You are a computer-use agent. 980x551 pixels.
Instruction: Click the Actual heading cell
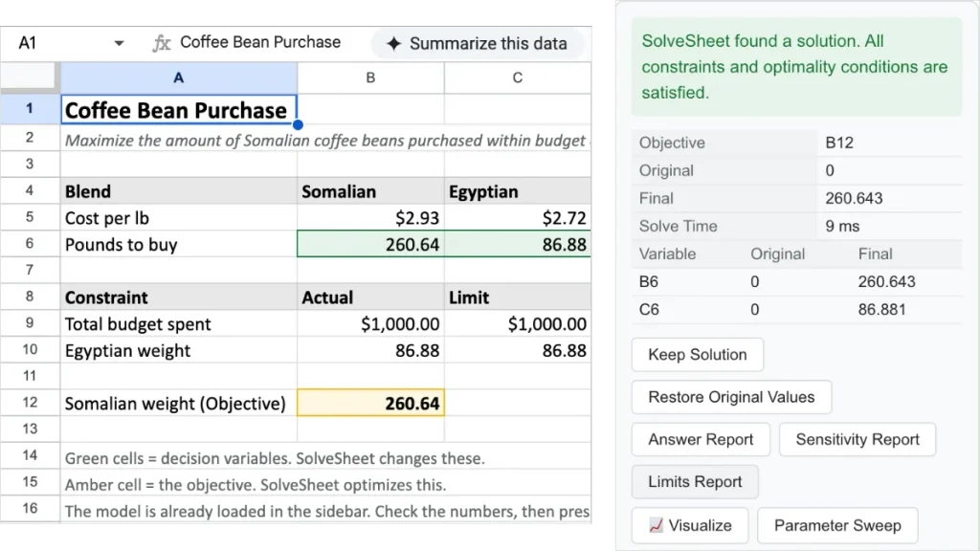tap(370, 298)
